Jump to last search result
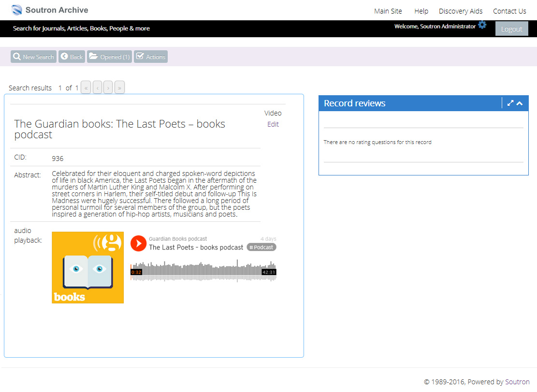The height and width of the screenshot is (392, 537). click(119, 87)
